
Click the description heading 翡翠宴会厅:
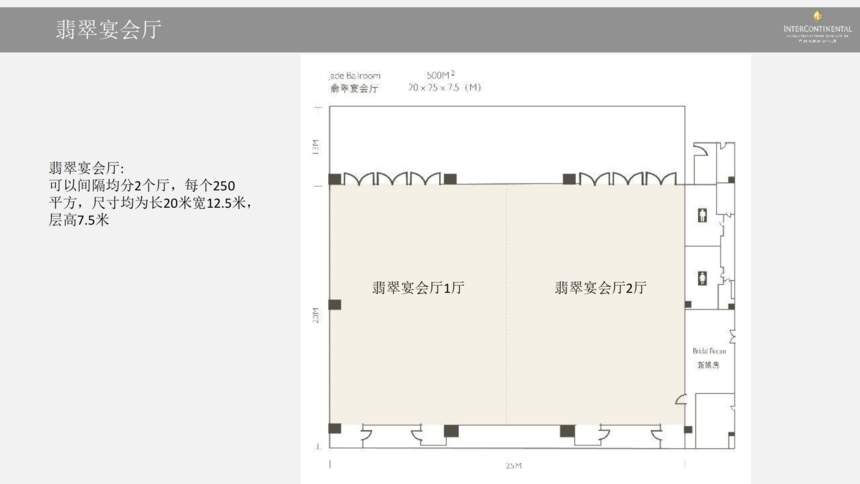pos(87,168)
